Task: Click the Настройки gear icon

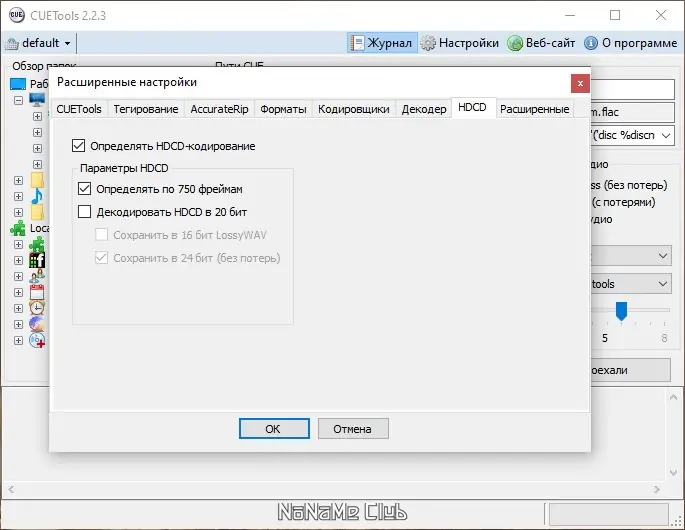Action: (x=428, y=43)
